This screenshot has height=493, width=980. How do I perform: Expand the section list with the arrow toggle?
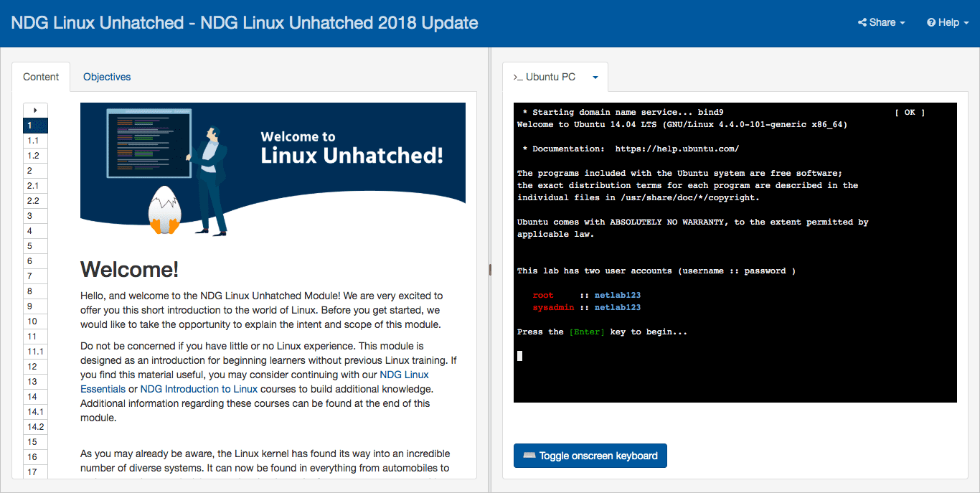(35, 110)
